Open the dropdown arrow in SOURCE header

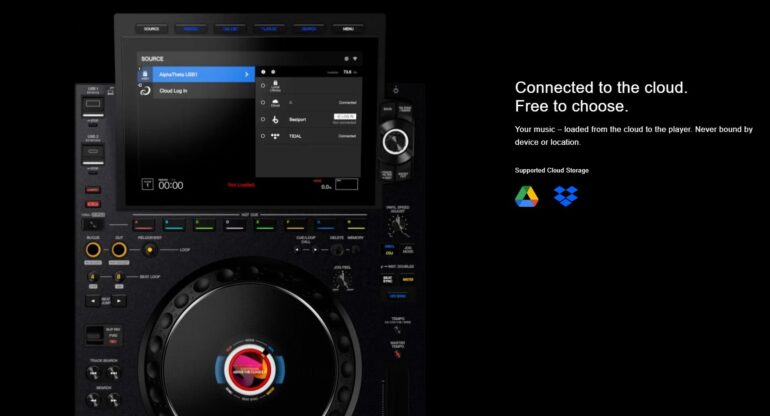coord(354,59)
